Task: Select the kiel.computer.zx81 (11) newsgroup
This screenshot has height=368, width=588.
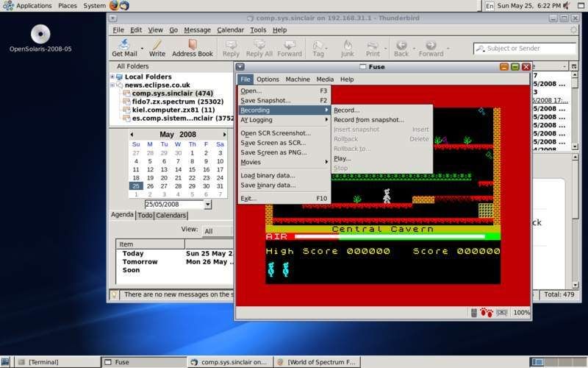Action: 173,110
